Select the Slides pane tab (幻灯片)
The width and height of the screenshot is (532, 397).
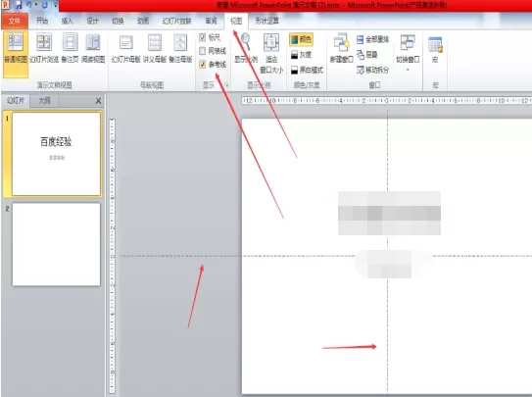tap(16, 101)
